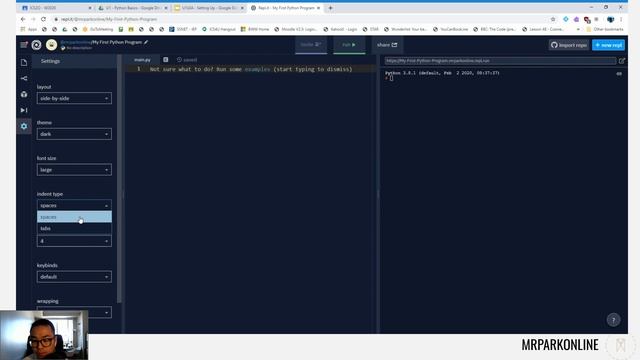
Task: Open the version control sidebar icon
Action: (24, 78)
